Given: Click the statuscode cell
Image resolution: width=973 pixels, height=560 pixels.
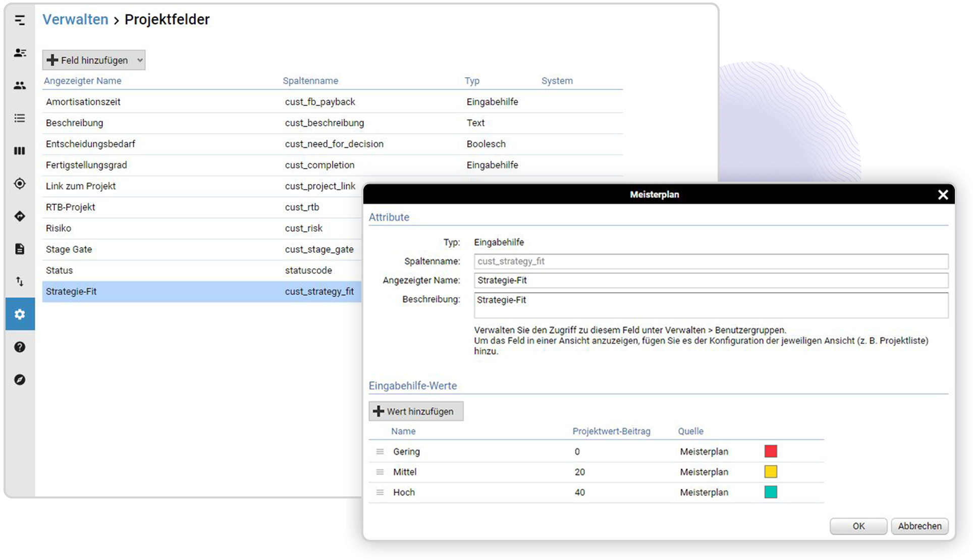Looking at the screenshot, I should click(x=308, y=270).
